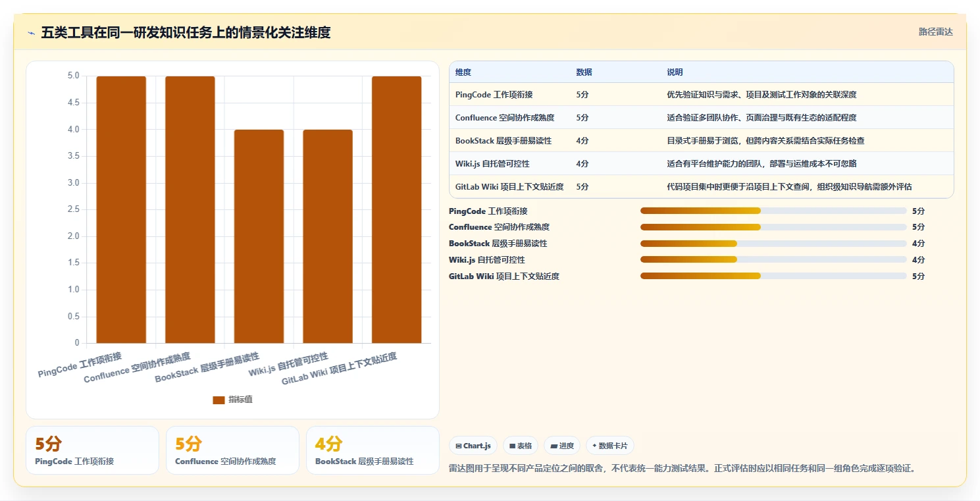
Task: Click the footnote beginning 雷达图用于呈现
Action: (682, 469)
